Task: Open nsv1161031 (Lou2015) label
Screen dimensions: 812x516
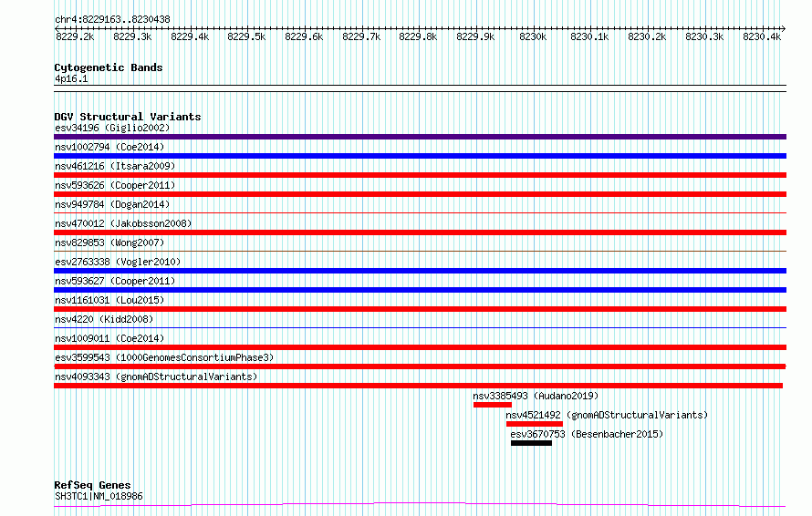Action: [x=109, y=300]
